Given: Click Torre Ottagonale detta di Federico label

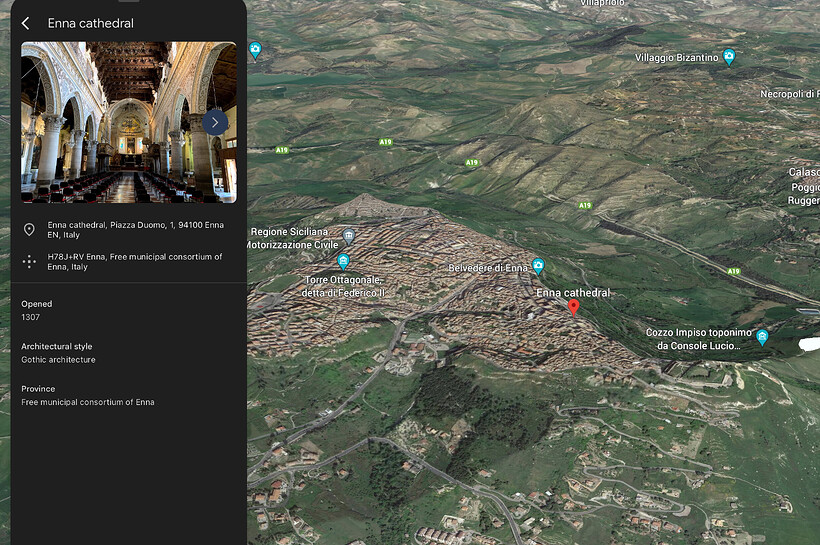Looking at the screenshot, I should [x=344, y=286].
